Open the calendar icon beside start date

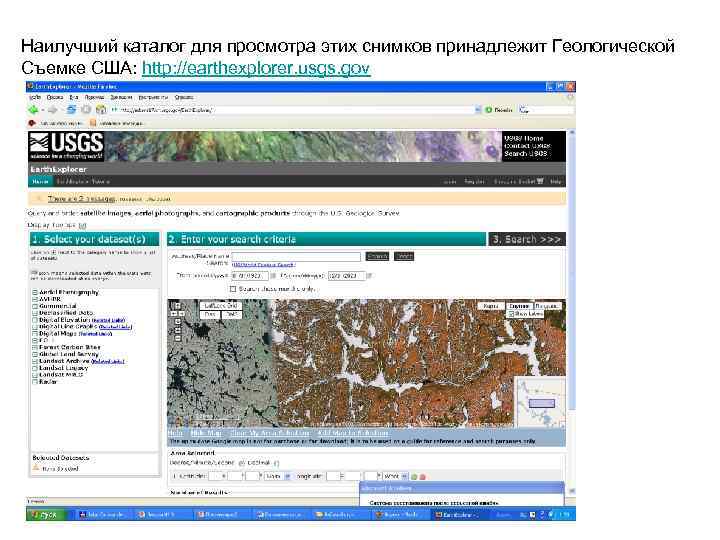[273, 276]
